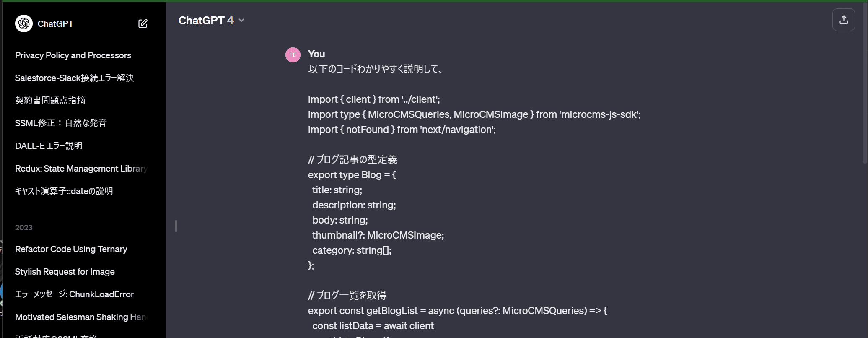Open Privacy Policy and Processors chat
This screenshot has height=338, width=868.
73,55
